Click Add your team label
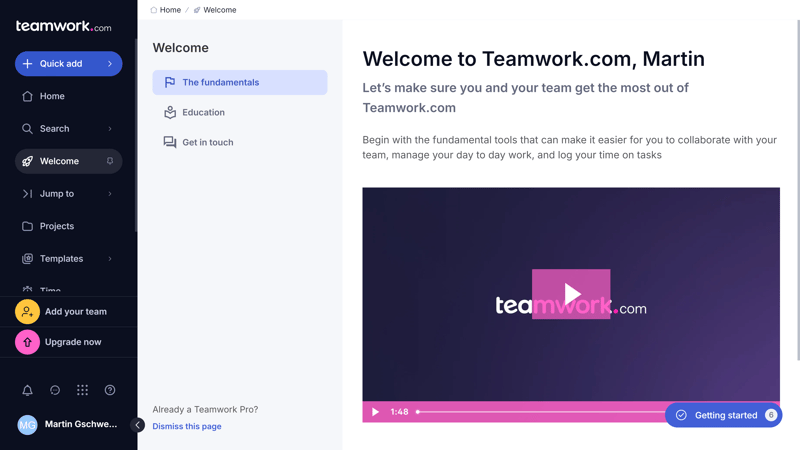The height and width of the screenshot is (450, 800). coord(76,312)
